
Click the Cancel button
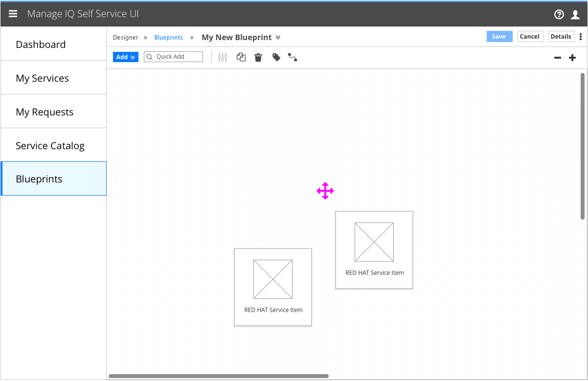click(x=530, y=36)
